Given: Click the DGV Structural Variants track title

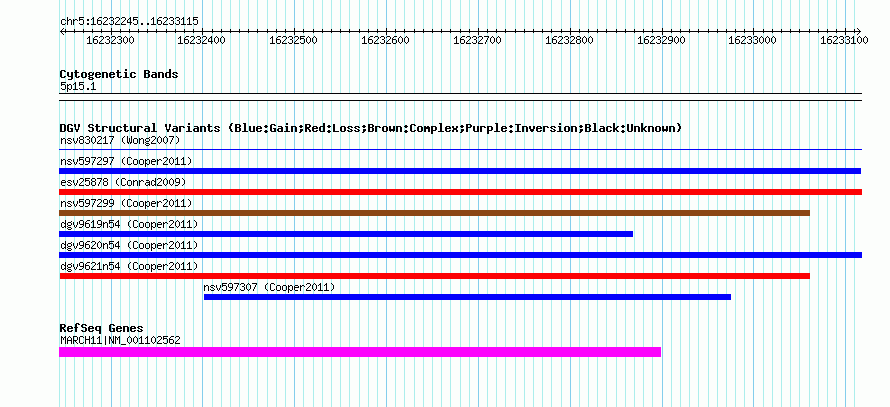Looking at the screenshot, I should [x=371, y=128].
